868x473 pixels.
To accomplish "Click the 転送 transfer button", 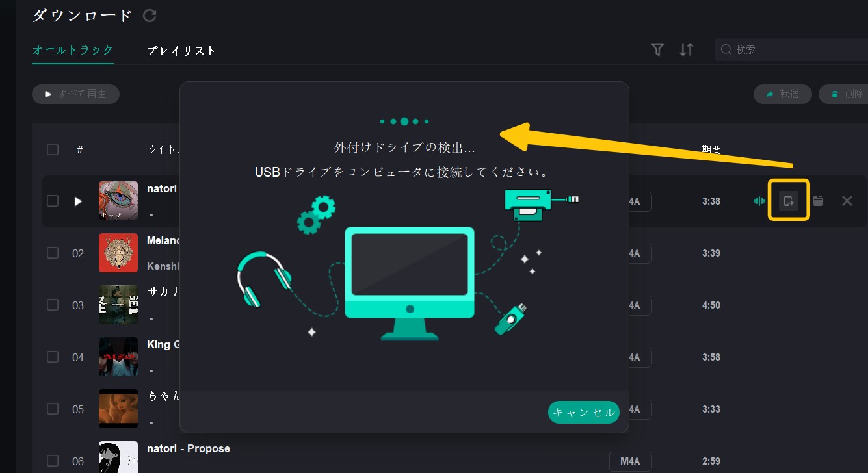I will point(783,94).
